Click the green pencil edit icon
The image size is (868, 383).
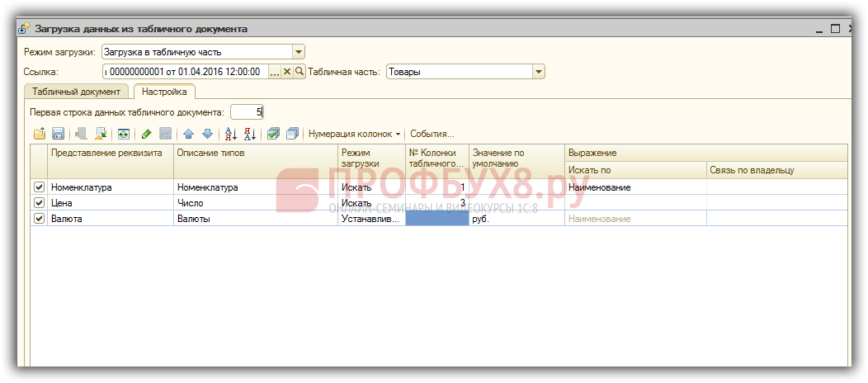[146, 134]
